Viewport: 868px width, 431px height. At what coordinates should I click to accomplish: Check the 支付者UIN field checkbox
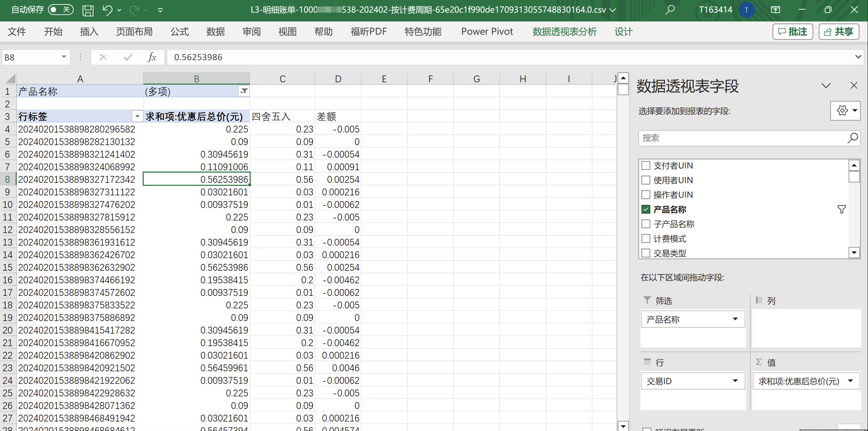tap(646, 166)
